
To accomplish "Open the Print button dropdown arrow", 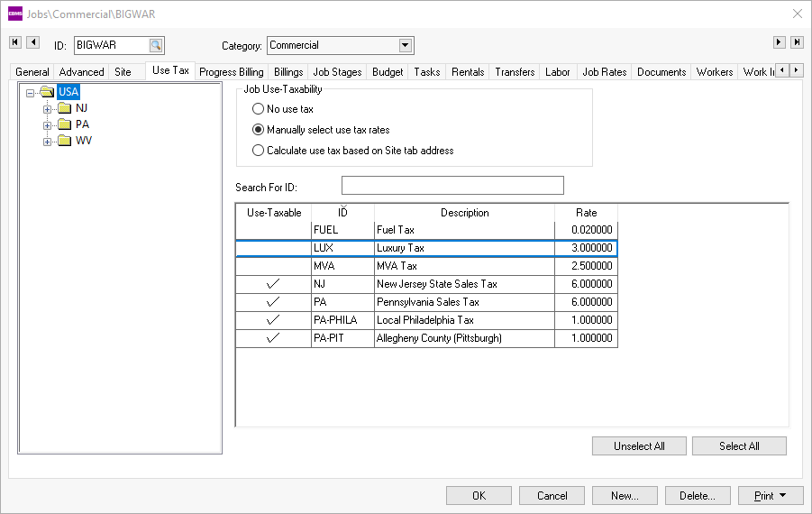I will point(783,496).
